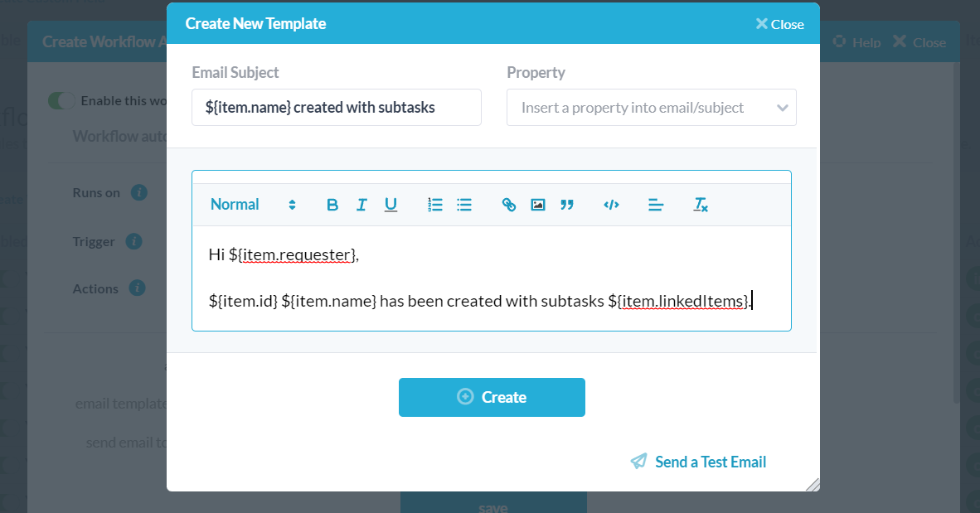Toggle Enable this workflow switch

pyautogui.click(x=61, y=101)
